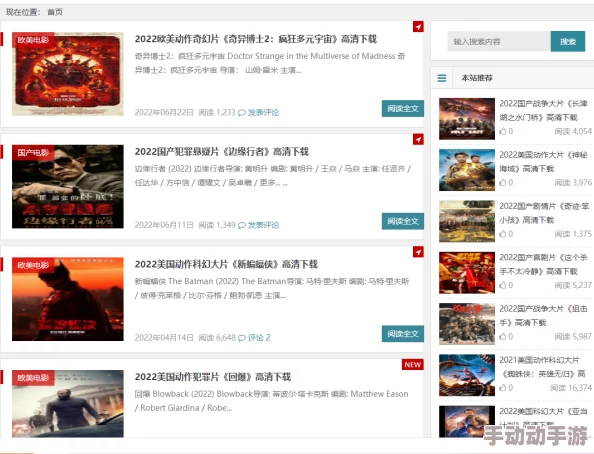Viewport: 594px width, 454px height.
Task: Click 发表评论 link on 奇异博士2 post
Action: pos(263,113)
